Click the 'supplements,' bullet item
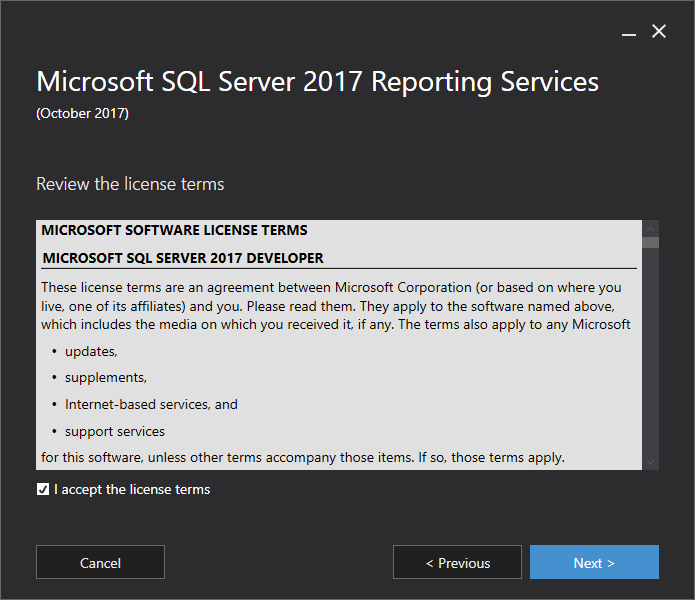This screenshot has width=695, height=600. pyautogui.click(x=106, y=377)
